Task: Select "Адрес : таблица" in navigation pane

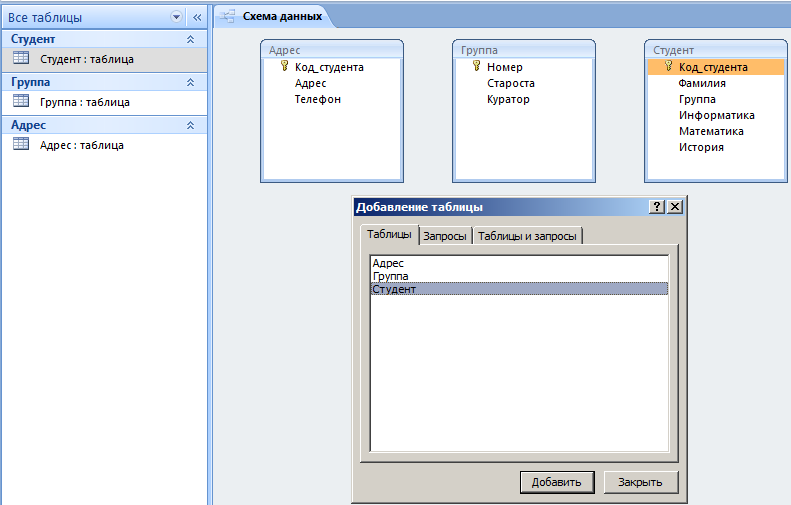Action: coord(104,145)
